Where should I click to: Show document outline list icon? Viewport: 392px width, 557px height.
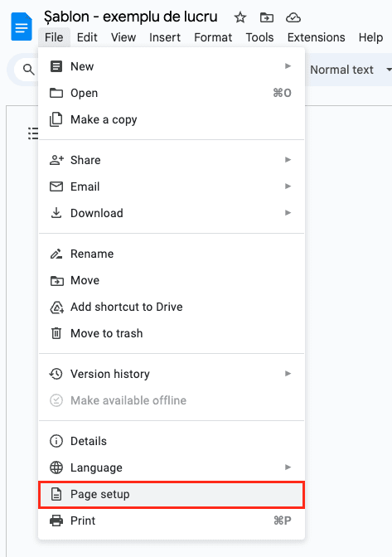point(33,133)
